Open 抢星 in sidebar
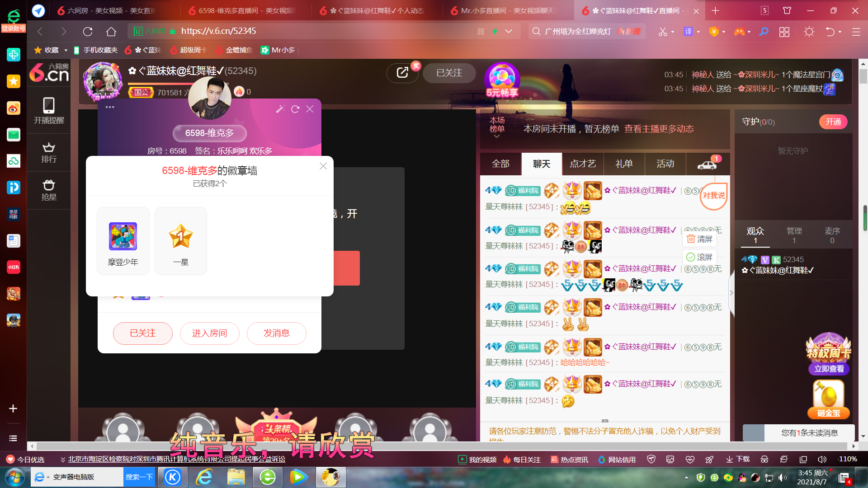Screen dimensions: 868x488 (49, 190)
